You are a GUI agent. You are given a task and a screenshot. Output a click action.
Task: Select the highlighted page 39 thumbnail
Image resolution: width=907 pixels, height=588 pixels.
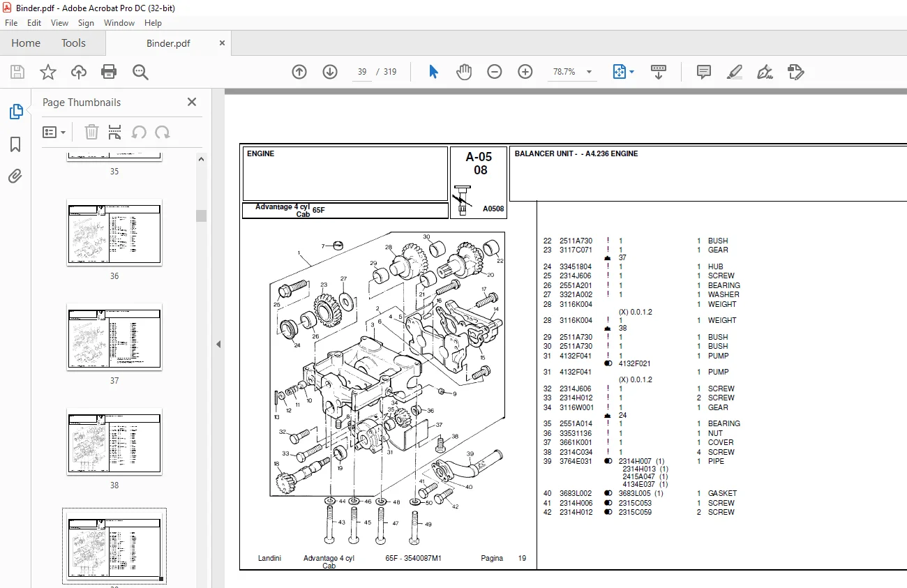[114, 546]
